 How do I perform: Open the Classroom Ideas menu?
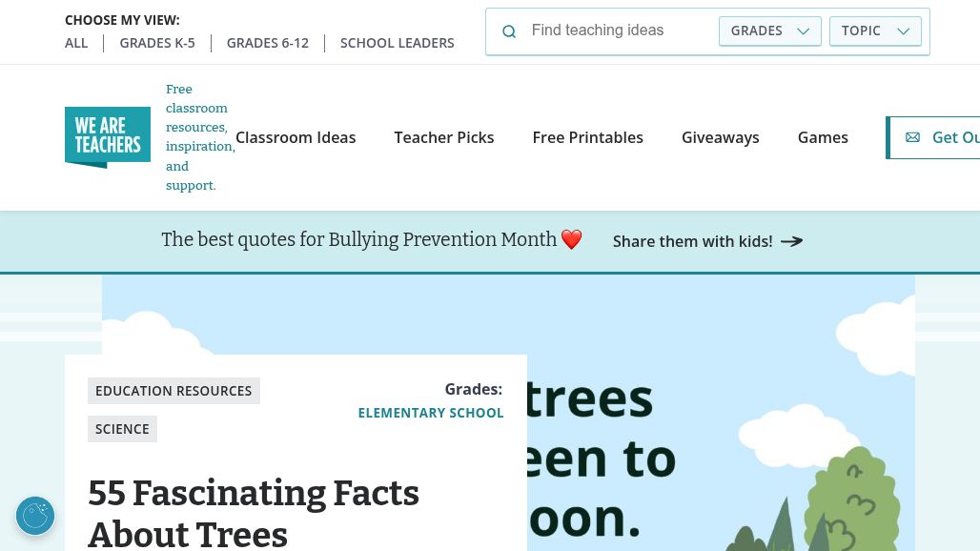[296, 137]
